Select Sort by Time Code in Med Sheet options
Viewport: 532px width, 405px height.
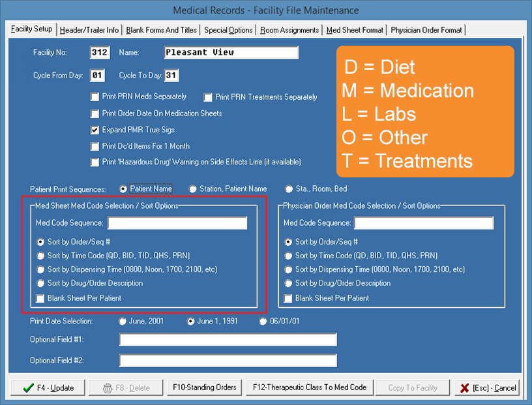(x=41, y=256)
